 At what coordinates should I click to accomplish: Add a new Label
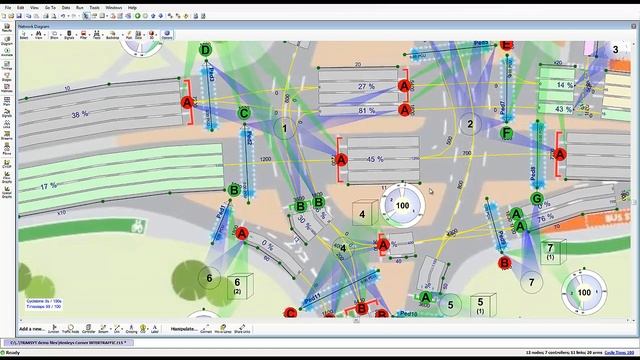click(x=155, y=329)
